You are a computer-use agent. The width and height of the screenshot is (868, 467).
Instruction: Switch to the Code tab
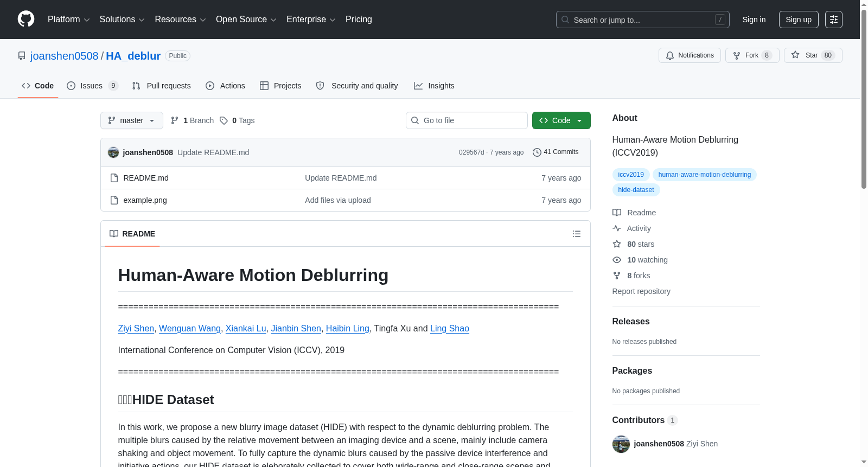[38, 86]
